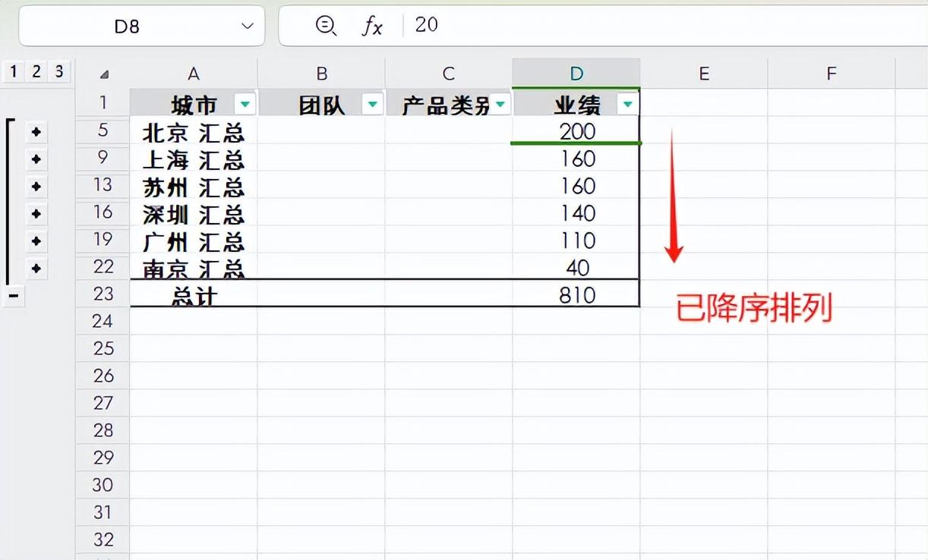Select column E header
The height and width of the screenshot is (560, 928).
pyautogui.click(x=704, y=74)
